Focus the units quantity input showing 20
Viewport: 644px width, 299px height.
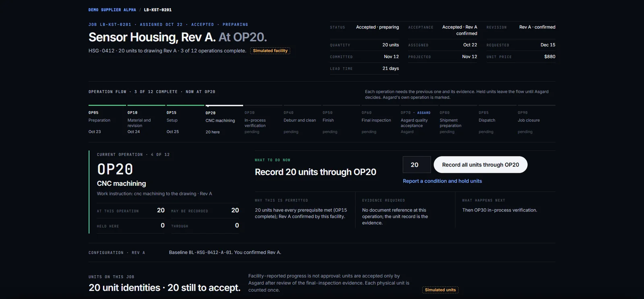417,165
